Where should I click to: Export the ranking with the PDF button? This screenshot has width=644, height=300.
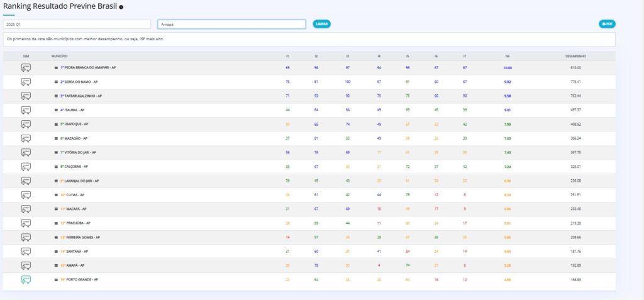click(607, 24)
